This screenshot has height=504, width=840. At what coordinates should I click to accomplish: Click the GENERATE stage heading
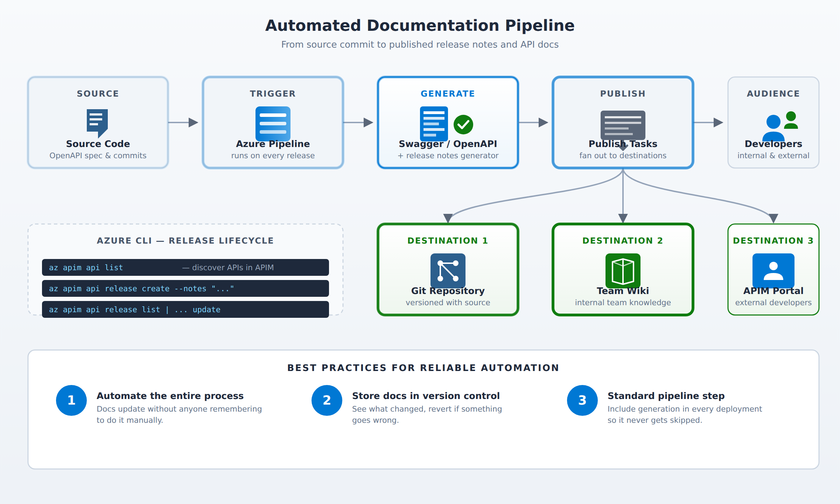pyautogui.click(x=448, y=93)
